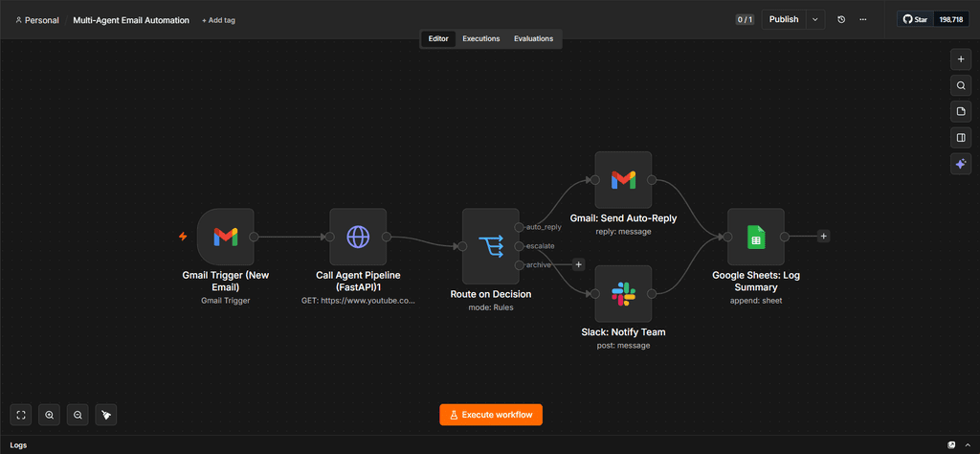Image resolution: width=980 pixels, height=454 pixels.
Task: Click the 'post: message' subtitle text
Action: [x=623, y=345]
